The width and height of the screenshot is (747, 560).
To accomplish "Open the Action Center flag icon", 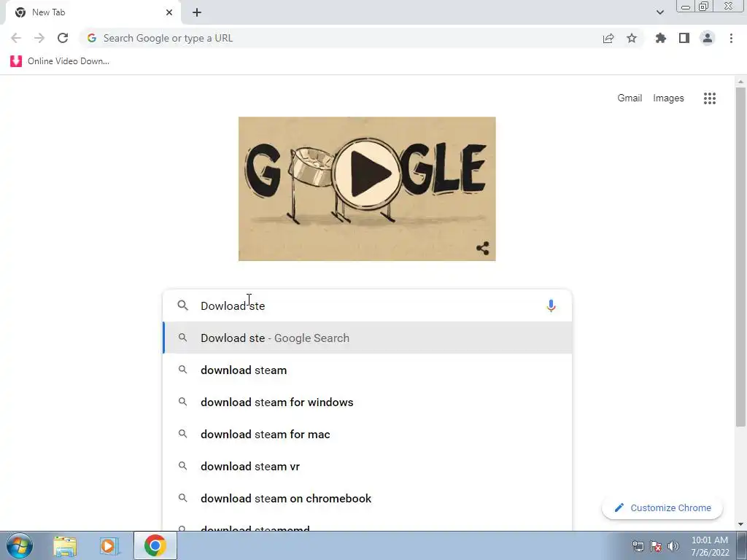I will click(656, 546).
